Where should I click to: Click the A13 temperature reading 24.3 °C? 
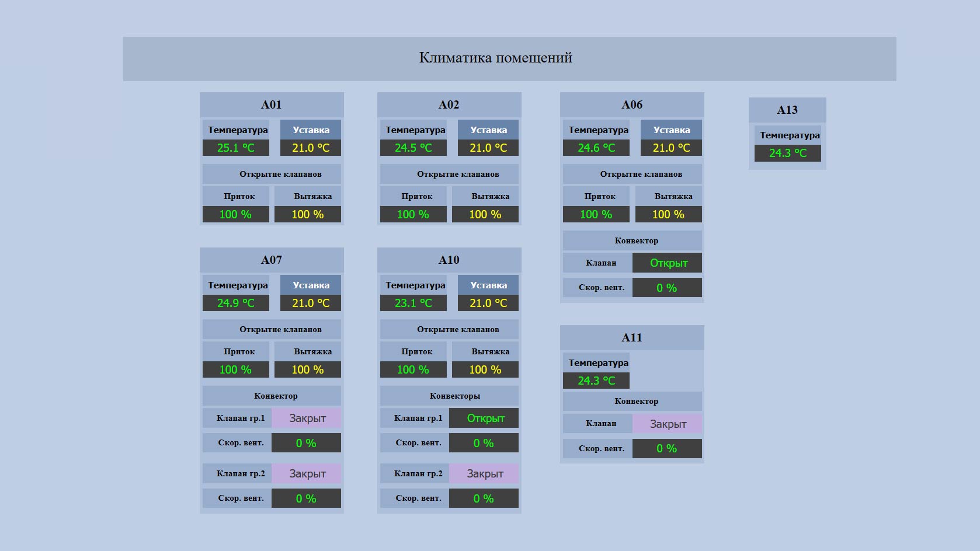pos(787,153)
